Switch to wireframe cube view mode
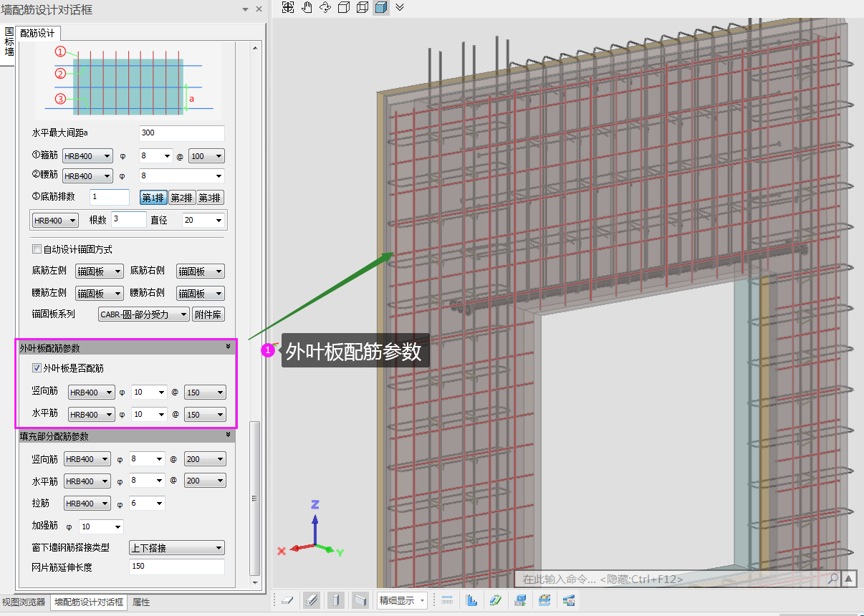This screenshot has height=616, width=864. click(x=363, y=7)
